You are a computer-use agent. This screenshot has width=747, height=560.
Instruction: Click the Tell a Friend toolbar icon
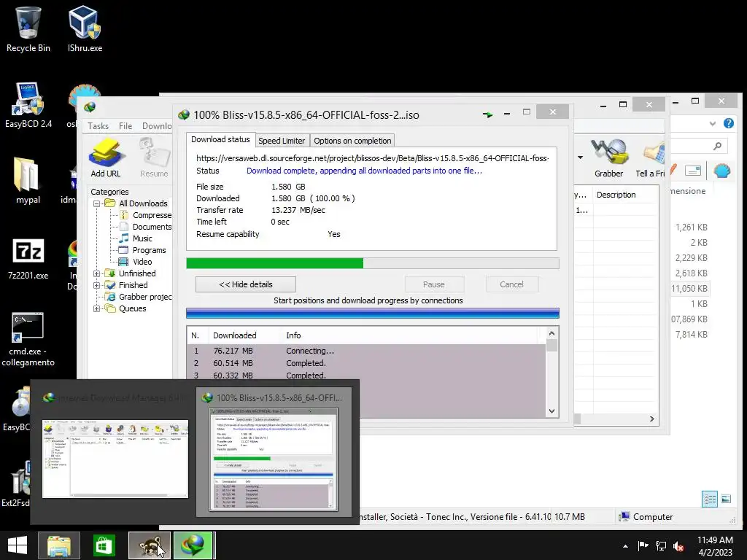click(651, 157)
